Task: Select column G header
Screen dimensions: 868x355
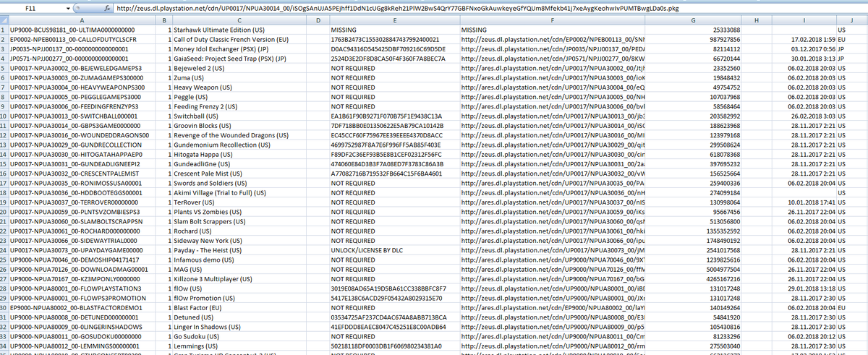Action: click(x=692, y=21)
